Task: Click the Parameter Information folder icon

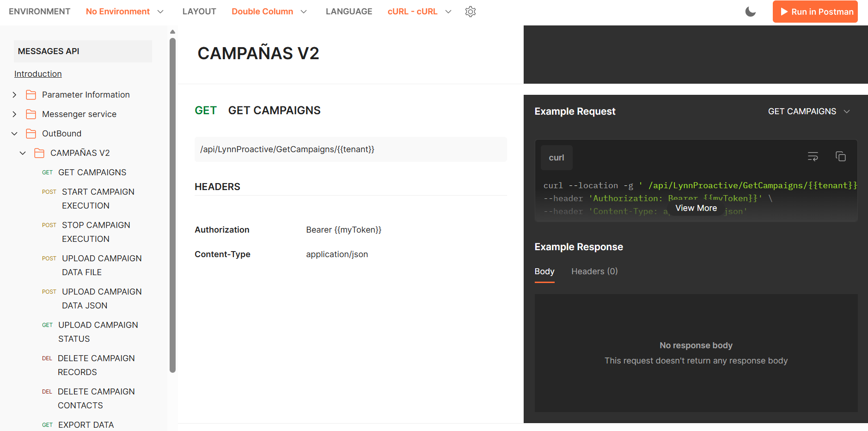Action: (31, 95)
